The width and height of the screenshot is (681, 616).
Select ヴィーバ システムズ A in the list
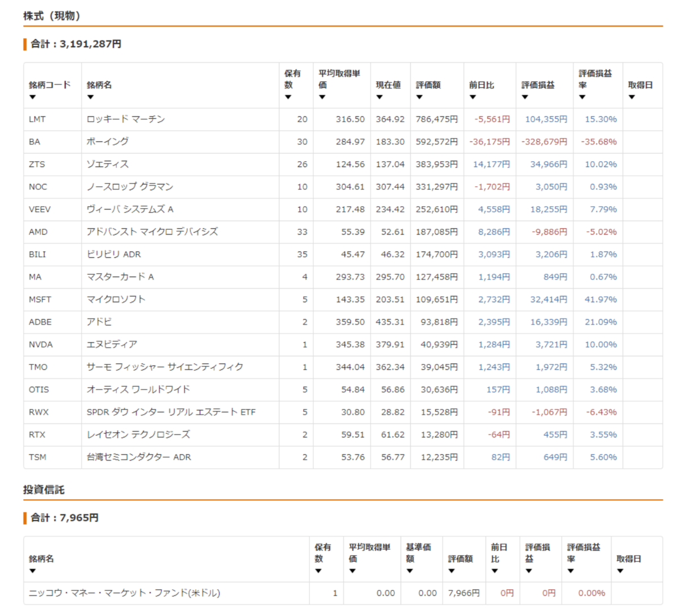point(130,209)
